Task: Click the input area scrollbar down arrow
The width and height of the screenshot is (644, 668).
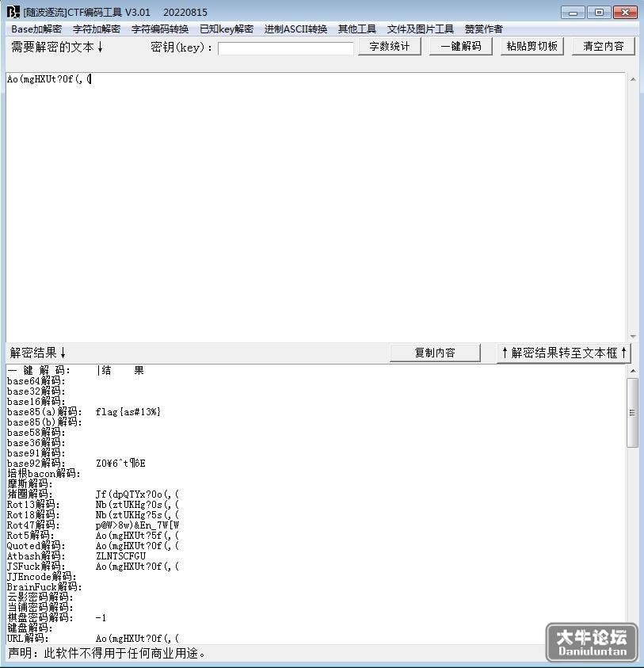Action: pos(632,336)
